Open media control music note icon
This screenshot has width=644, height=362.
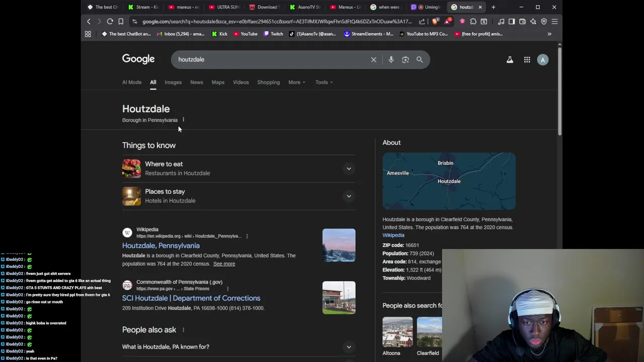click(501, 22)
